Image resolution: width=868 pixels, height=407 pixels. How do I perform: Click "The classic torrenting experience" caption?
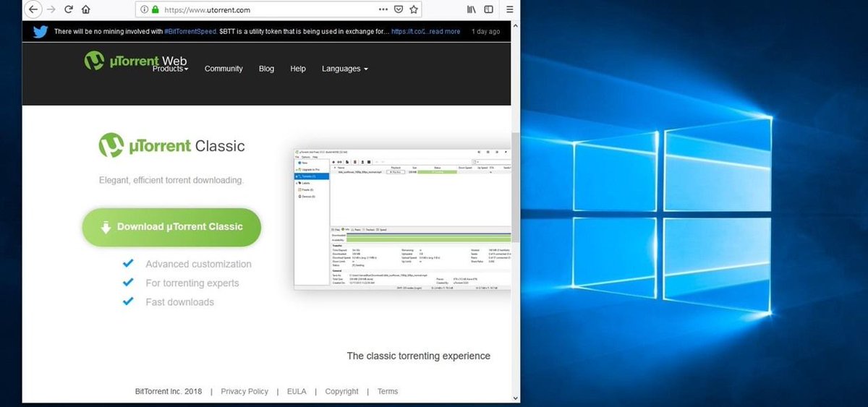(419, 356)
